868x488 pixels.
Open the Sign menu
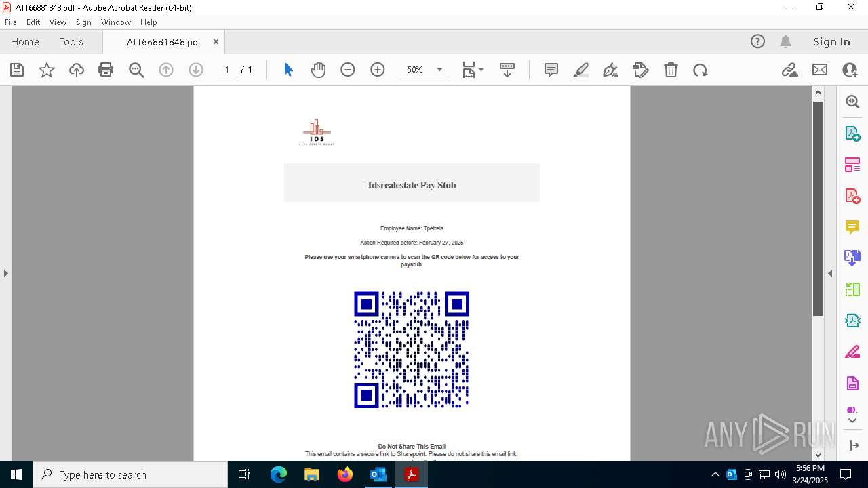83,22
